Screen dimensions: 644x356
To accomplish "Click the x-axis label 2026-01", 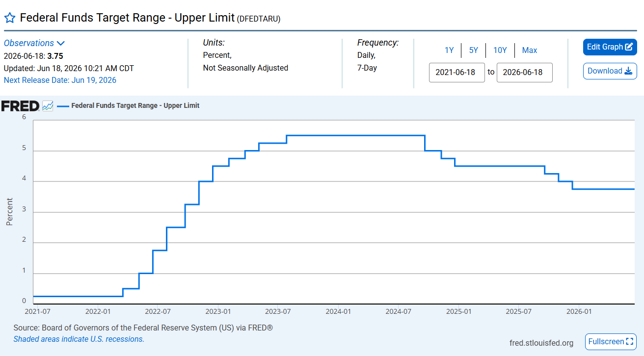I will coord(580,311).
